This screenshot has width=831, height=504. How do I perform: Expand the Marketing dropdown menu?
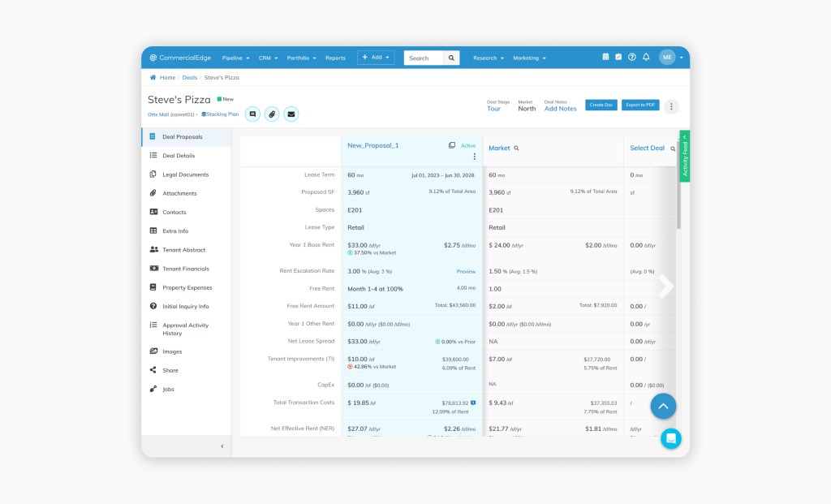529,58
